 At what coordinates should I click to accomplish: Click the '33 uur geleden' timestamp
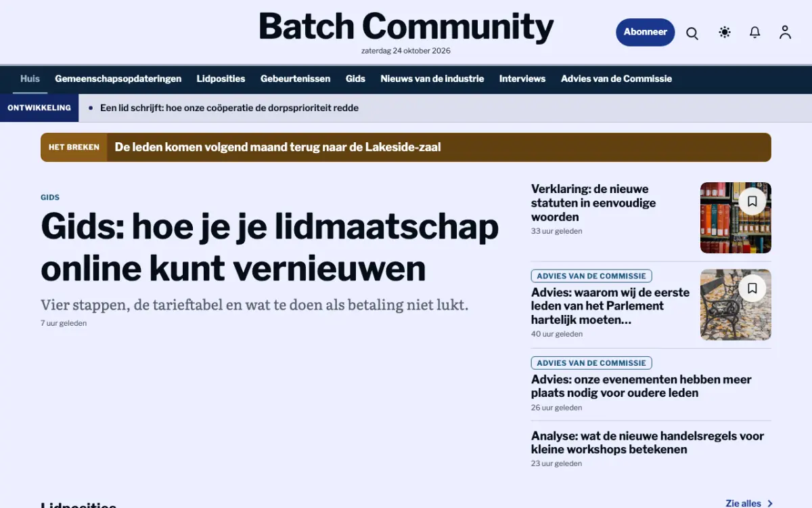coord(557,231)
